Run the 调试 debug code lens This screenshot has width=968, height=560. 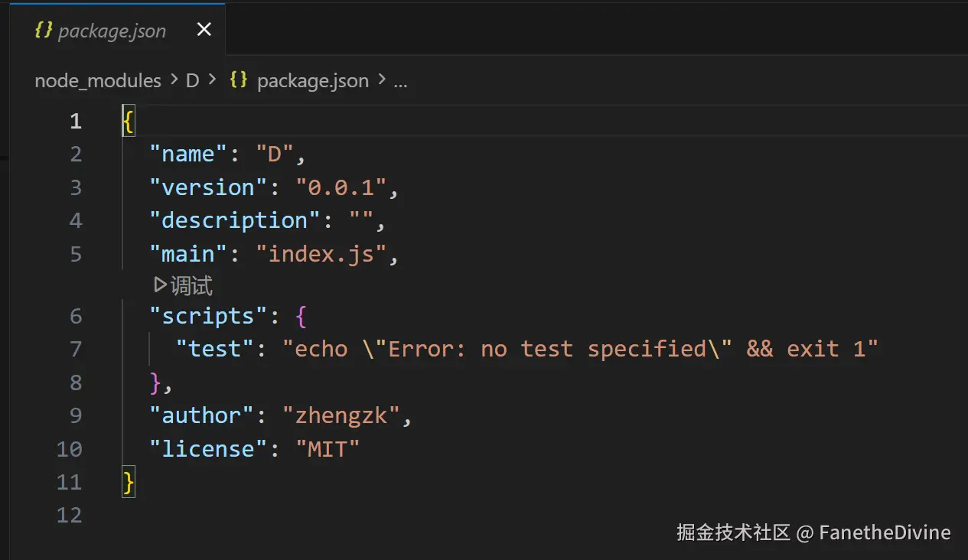pos(184,286)
